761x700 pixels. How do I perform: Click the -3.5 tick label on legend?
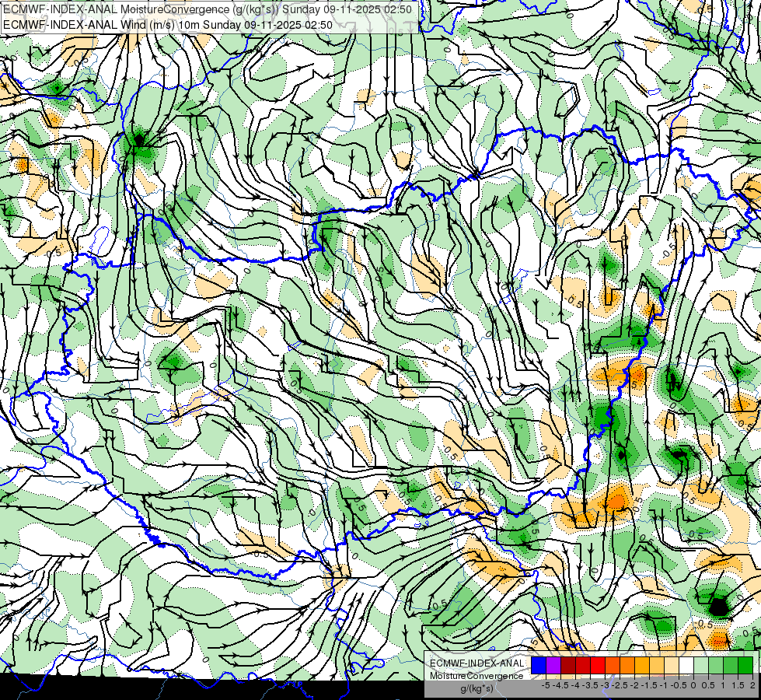tap(591, 685)
